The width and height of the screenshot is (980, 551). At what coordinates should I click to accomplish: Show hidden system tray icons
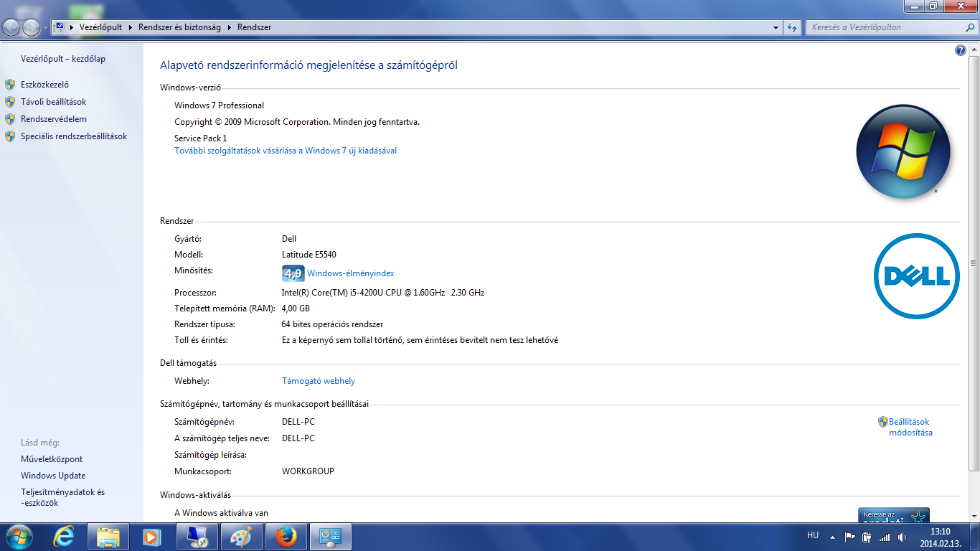click(x=832, y=537)
